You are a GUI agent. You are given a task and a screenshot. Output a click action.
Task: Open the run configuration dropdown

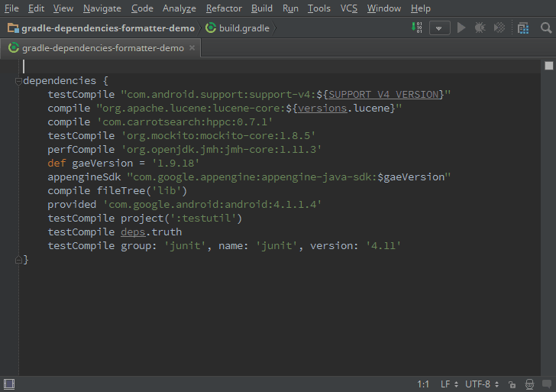coord(439,28)
